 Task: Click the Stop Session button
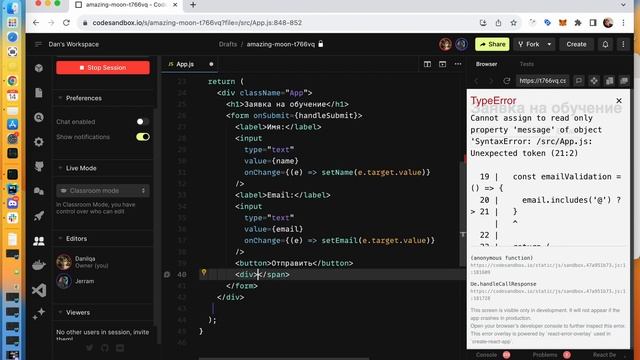[x=103, y=68]
